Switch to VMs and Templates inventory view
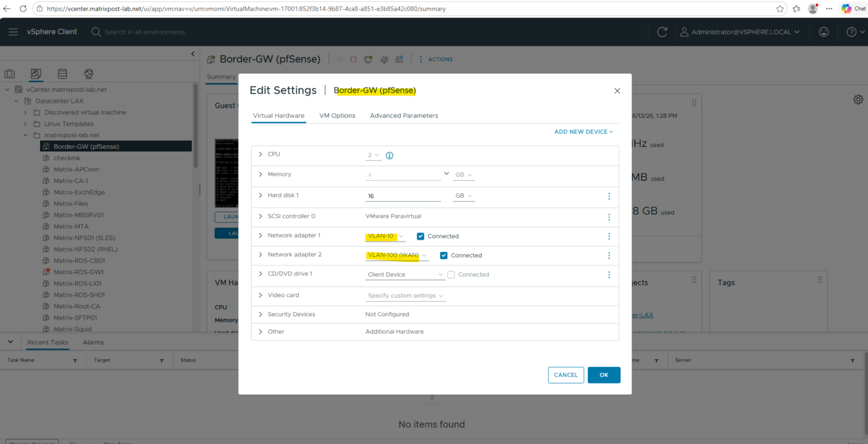This screenshot has width=868, height=444. pyautogui.click(x=36, y=74)
